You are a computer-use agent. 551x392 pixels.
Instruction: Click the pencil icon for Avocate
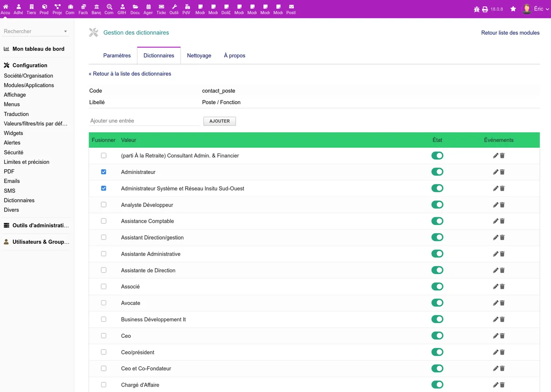click(495, 303)
